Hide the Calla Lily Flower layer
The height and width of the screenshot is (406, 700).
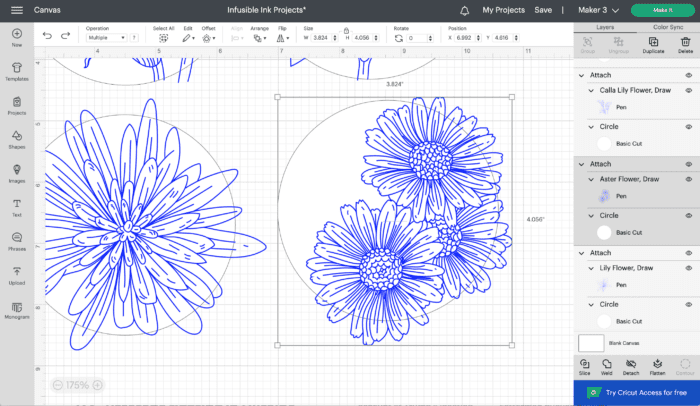(689, 89)
